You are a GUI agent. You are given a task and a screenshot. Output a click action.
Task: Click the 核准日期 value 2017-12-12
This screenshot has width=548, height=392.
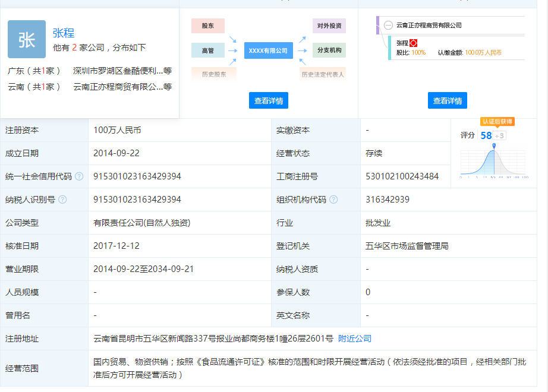(116, 246)
